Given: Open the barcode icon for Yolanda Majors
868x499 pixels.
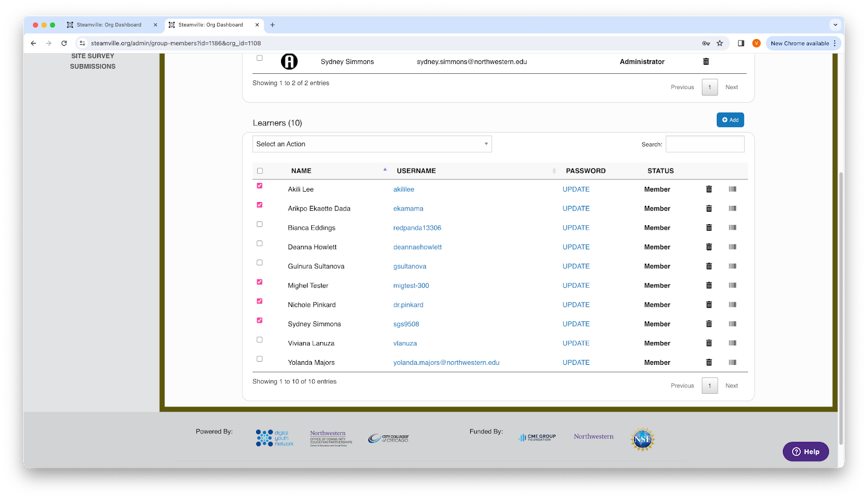Looking at the screenshot, I should [x=732, y=362].
